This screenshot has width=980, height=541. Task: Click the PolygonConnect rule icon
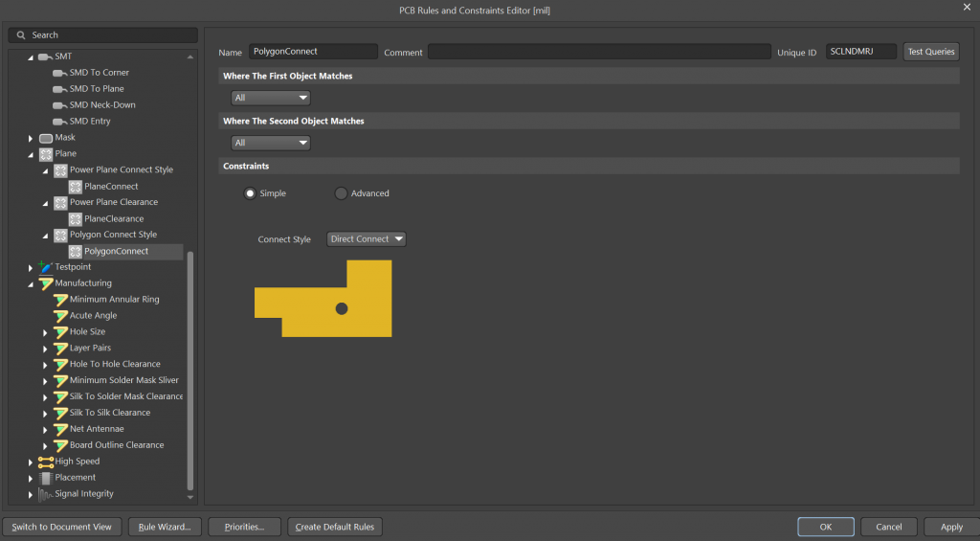pos(75,252)
